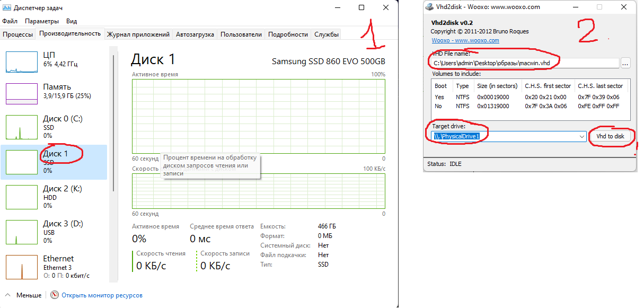Select Диск 2 (K:) HDD item
Image resolution: width=644 pixels, height=308 pixels.
[x=54, y=197]
